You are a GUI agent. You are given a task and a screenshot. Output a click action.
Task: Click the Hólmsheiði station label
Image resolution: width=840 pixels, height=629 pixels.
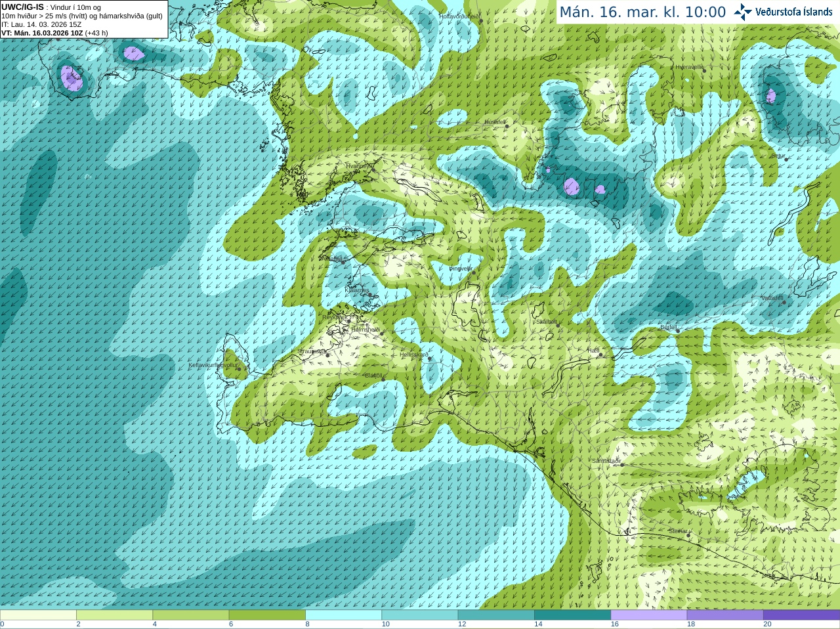pyautogui.click(x=366, y=330)
